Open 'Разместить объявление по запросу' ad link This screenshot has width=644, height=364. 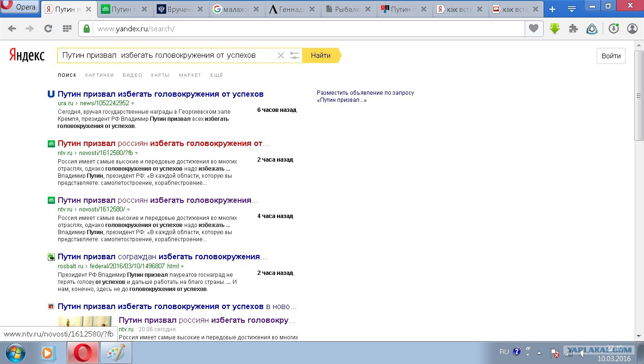pyautogui.click(x=365, y=96)
